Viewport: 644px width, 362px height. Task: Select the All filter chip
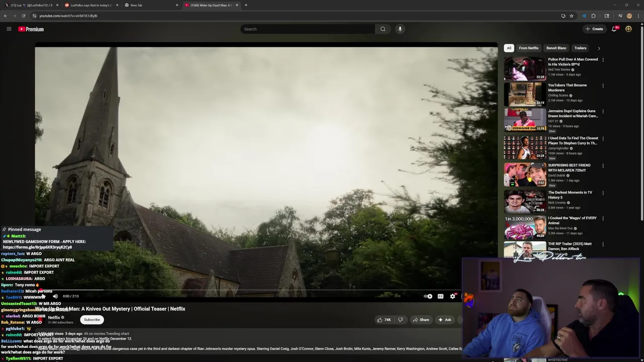509,48
